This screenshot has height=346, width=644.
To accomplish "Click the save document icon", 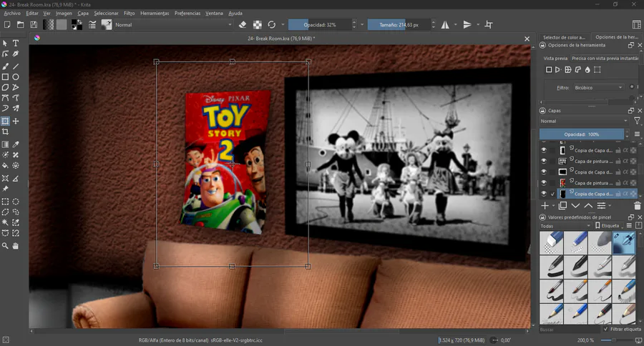I will [x=33, y=24].
